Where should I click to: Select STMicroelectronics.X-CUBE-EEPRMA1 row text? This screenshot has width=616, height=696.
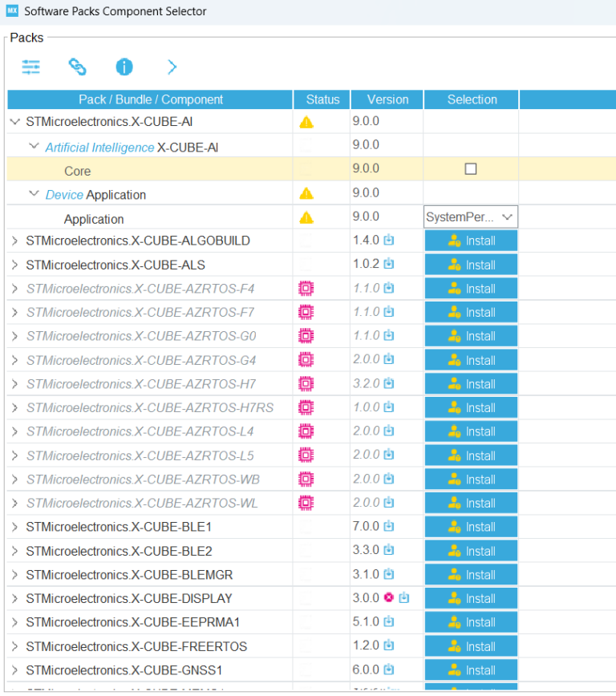(133, 622)
